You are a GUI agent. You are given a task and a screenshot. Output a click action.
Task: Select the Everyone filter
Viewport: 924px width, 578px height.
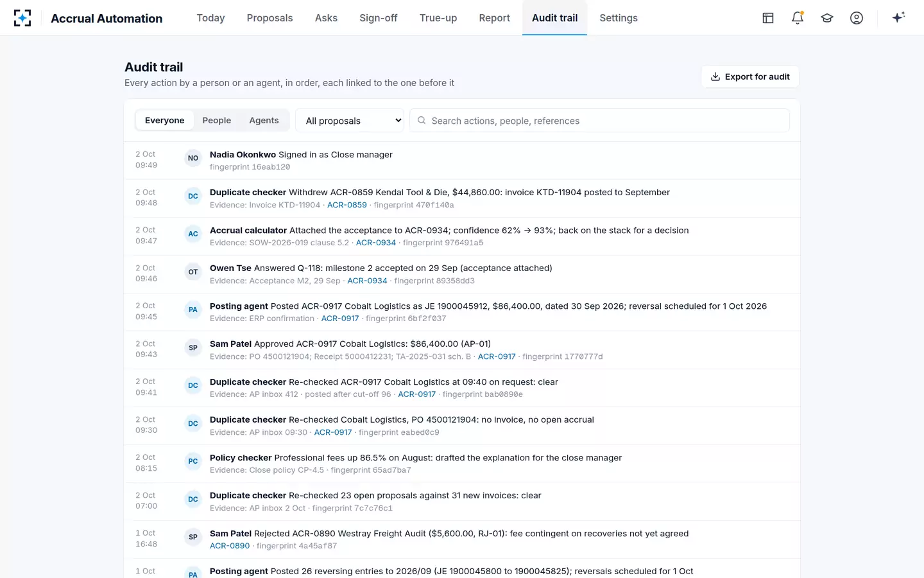164,120
